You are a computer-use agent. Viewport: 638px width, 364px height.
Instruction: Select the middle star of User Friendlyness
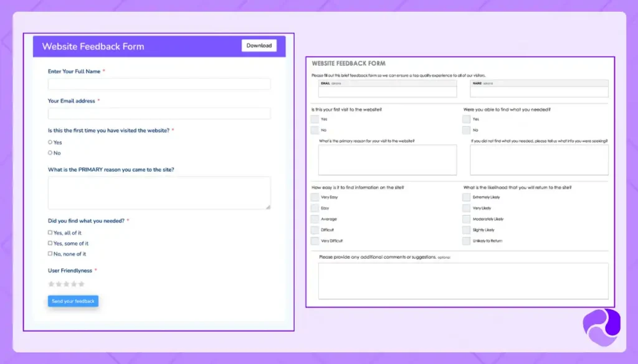tap(66, 284)
